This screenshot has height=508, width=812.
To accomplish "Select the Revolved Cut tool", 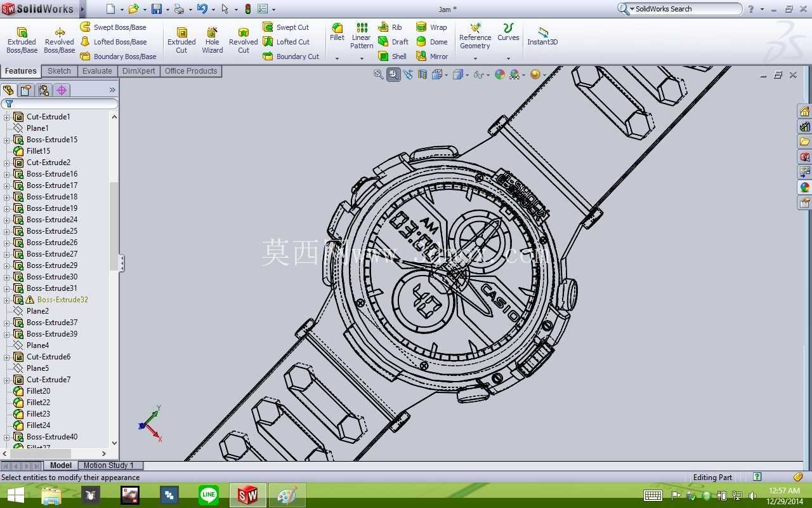I will click(244, 40).
